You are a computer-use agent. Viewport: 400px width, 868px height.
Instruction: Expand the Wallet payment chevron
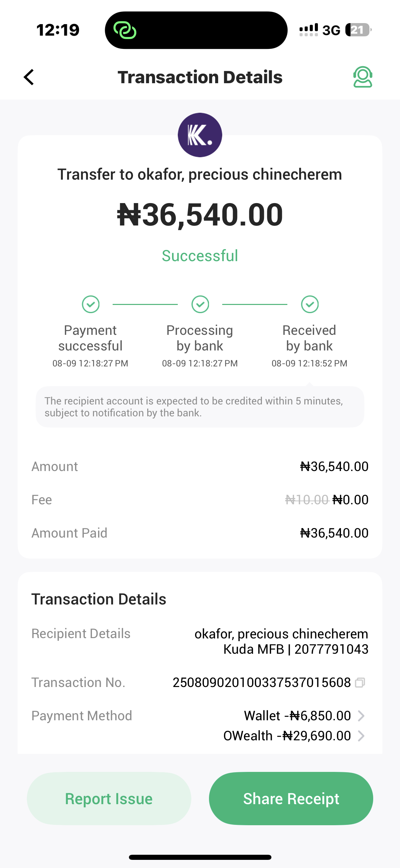361,716
